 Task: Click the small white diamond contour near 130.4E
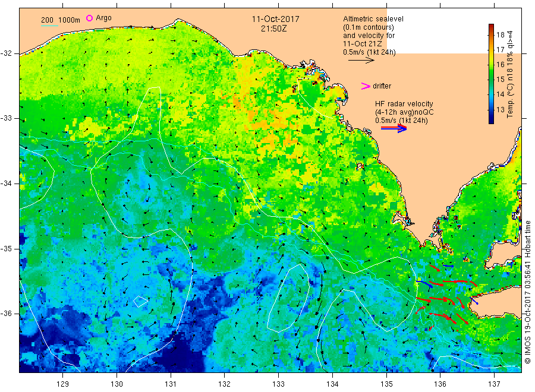[140, 301]
